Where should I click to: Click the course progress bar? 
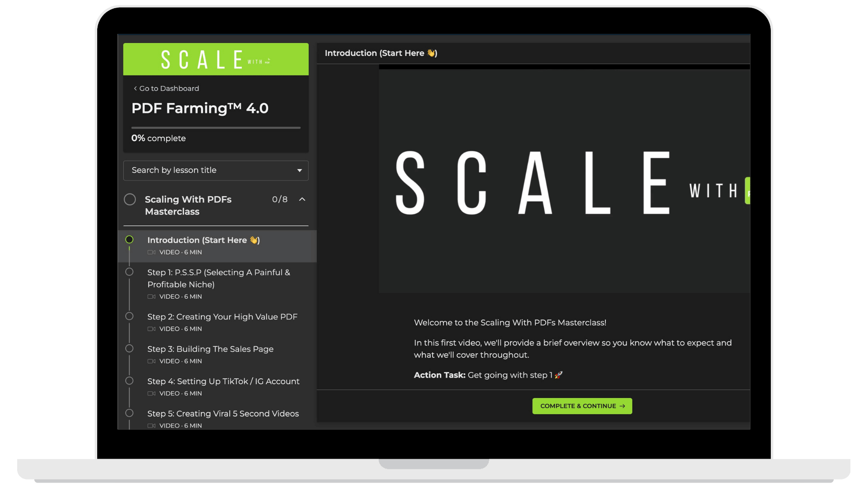click(x=216, y=128)
